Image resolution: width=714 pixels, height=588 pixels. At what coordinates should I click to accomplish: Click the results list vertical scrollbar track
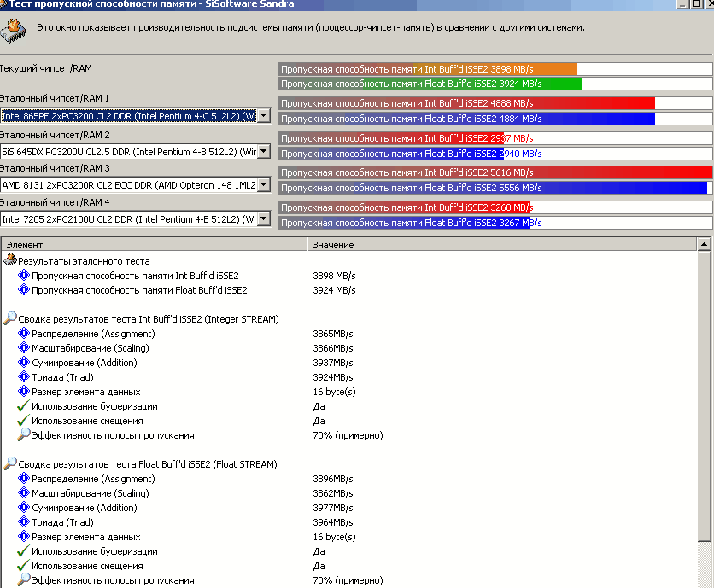(x=704, y=564)
